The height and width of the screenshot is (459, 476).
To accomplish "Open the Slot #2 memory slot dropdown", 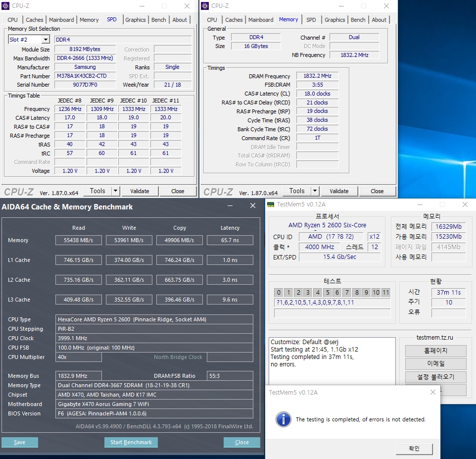I will pyautogui.click(x=46, y=40).
